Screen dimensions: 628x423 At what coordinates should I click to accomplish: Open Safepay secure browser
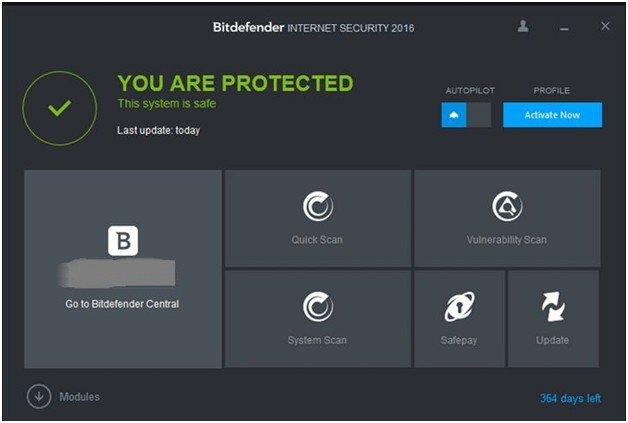click(459, 319)
